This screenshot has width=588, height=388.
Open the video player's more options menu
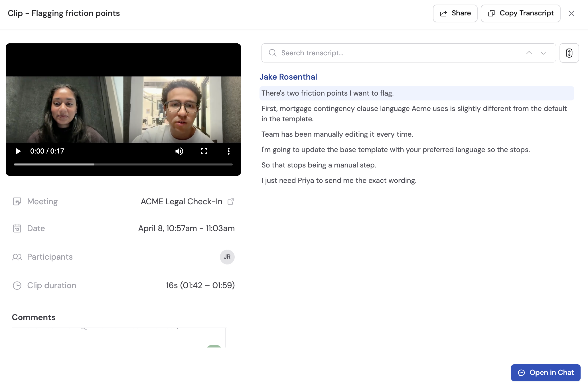click(228, 151)
